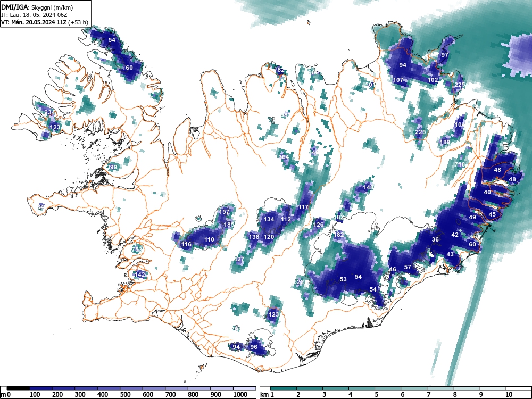
Task: Pick the dark teal 1–2 km legend swatch
Action: (284, 388)
